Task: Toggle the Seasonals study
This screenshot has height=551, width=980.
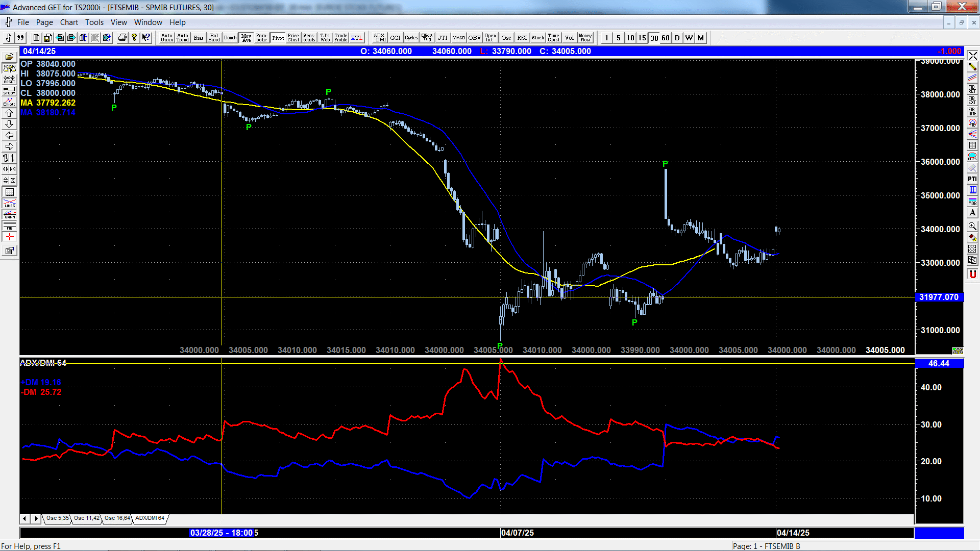Action: [309, 38]
